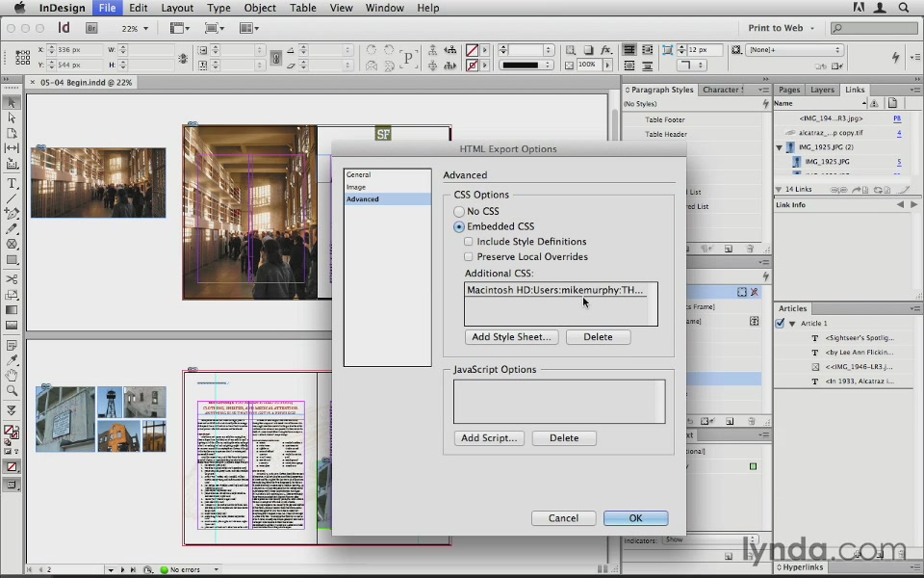This screenshot has width=924, height=578.
Task: Open the black stroke style selector
Action: point(525,65)
